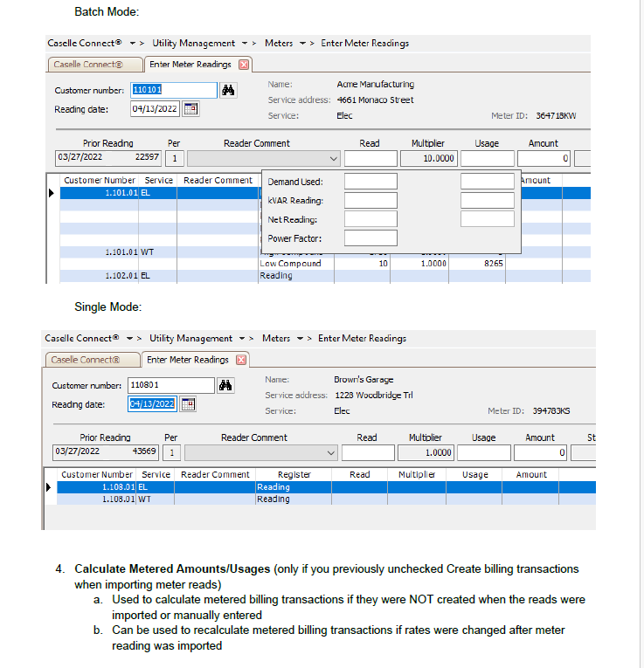644x668 pixels.
Task: Click Net Reading read input field
Action: pos(370,219)
